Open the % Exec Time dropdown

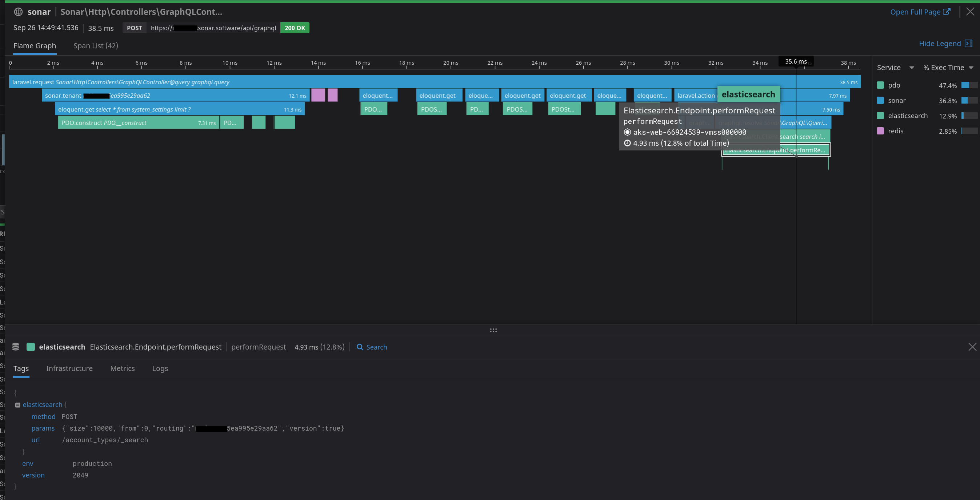[x=971, y=68]
